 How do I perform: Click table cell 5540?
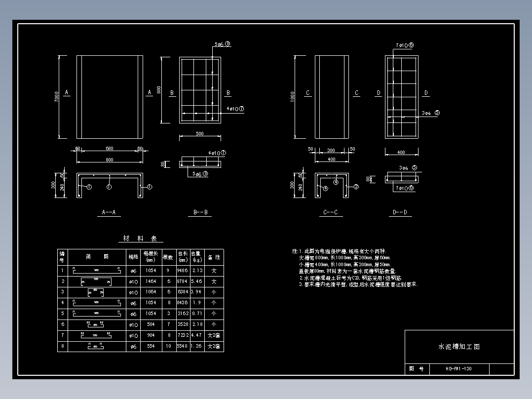[x=182, y=346]
